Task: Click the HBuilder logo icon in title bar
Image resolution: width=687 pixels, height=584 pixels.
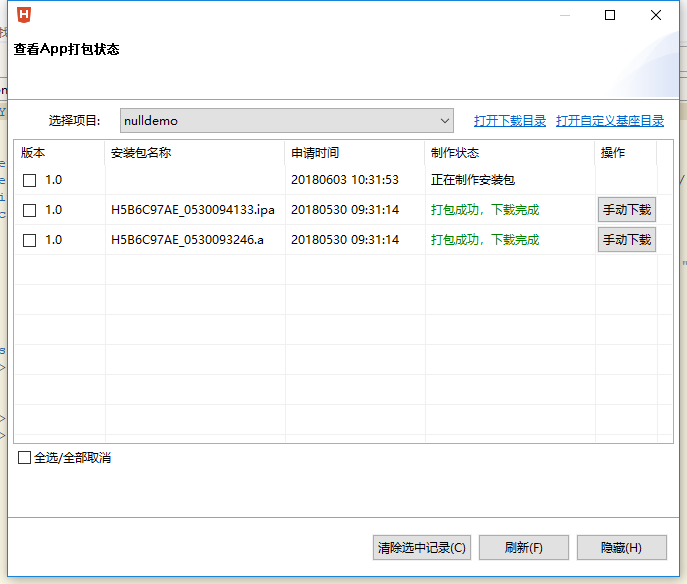Action: (24, 15)
